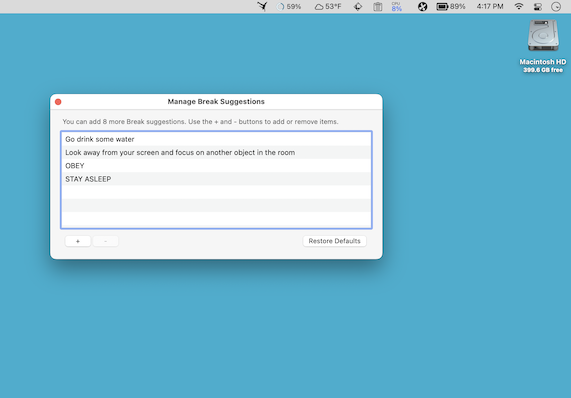
Task: Add a new break suggestion with +
Action: point(78,241)
